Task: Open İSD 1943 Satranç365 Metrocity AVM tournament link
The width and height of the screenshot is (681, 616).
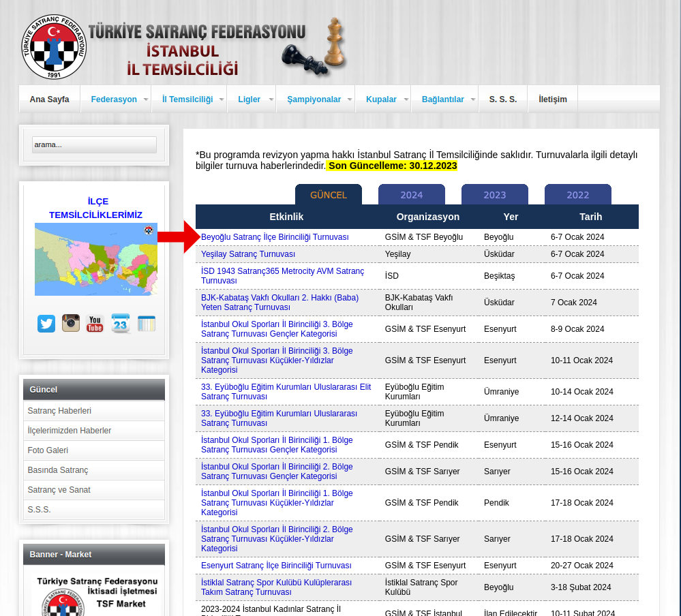Action: point(283,276)
